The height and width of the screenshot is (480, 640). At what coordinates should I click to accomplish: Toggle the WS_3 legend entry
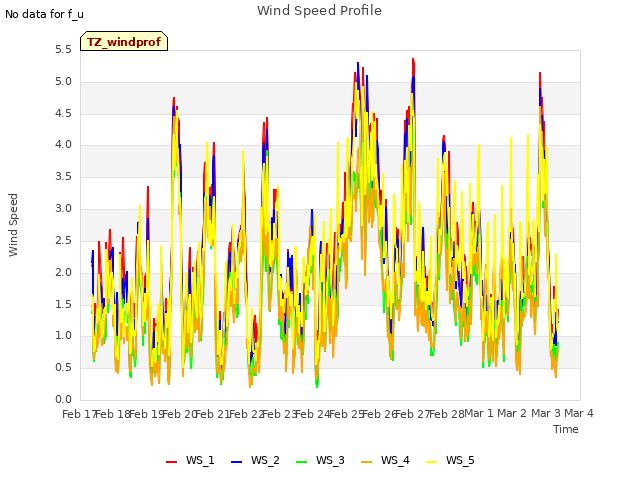click(320, 460)
